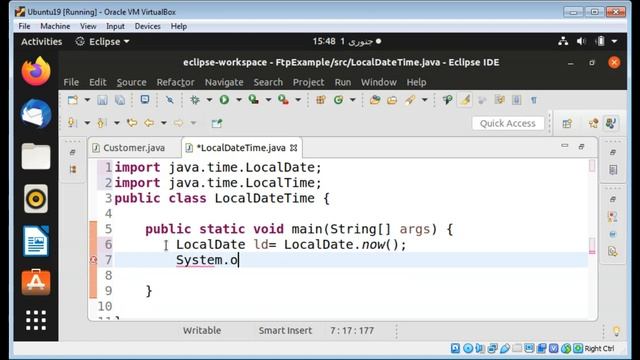The height and width of the screenshot is (360, 640).
Task: Click the toggle icon left of Mark Occurrences
Action: coord(447,100)
